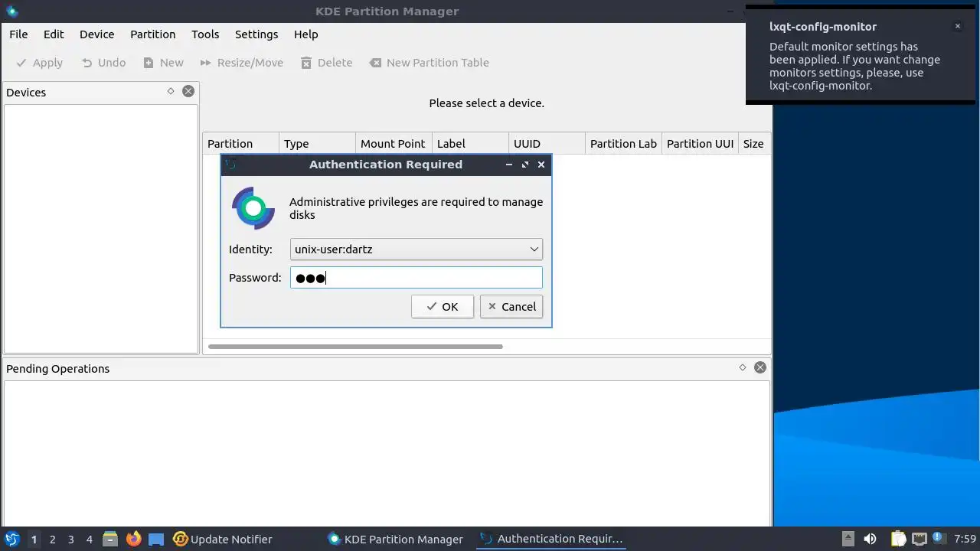Click the Size column header
The width and height of the screenshot is (980, 551).
[755, 144]
